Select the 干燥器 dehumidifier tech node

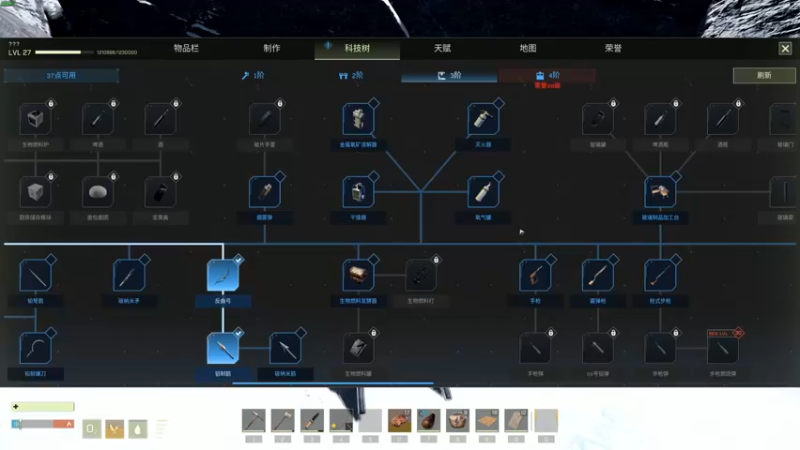tap(358, 192)
